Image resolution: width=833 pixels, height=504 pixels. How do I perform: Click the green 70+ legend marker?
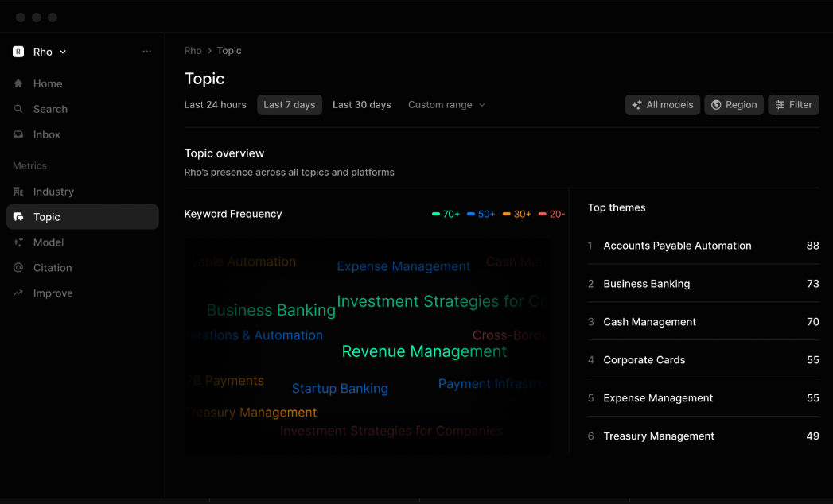(436, 214)
